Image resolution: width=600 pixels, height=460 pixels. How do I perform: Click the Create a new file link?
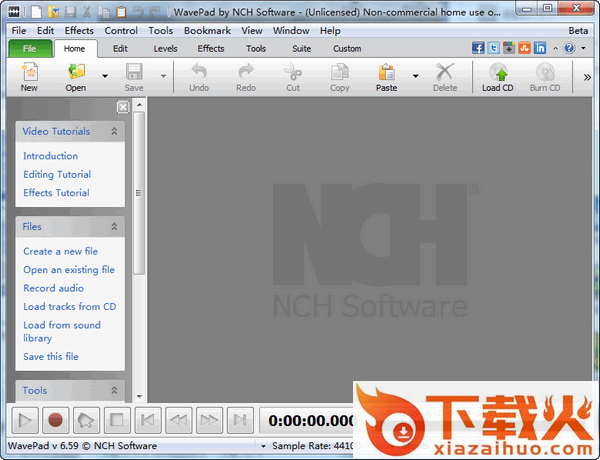point(60,251)
